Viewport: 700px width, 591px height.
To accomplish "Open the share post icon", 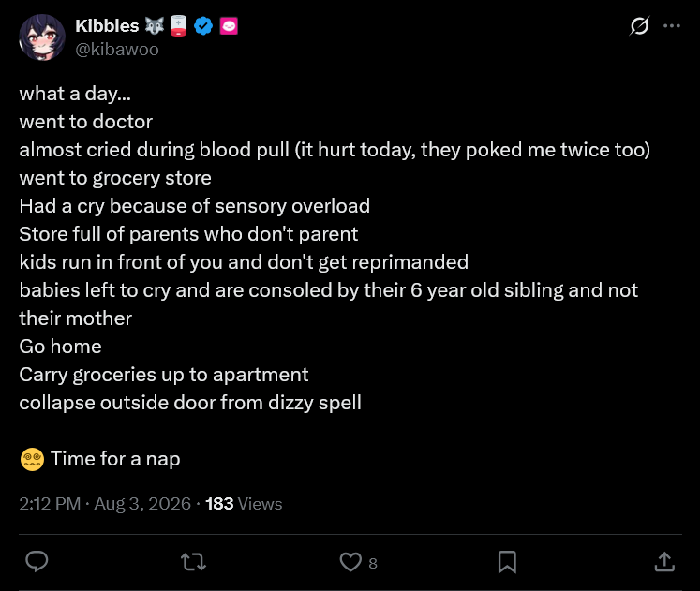I will pos(664,562).
